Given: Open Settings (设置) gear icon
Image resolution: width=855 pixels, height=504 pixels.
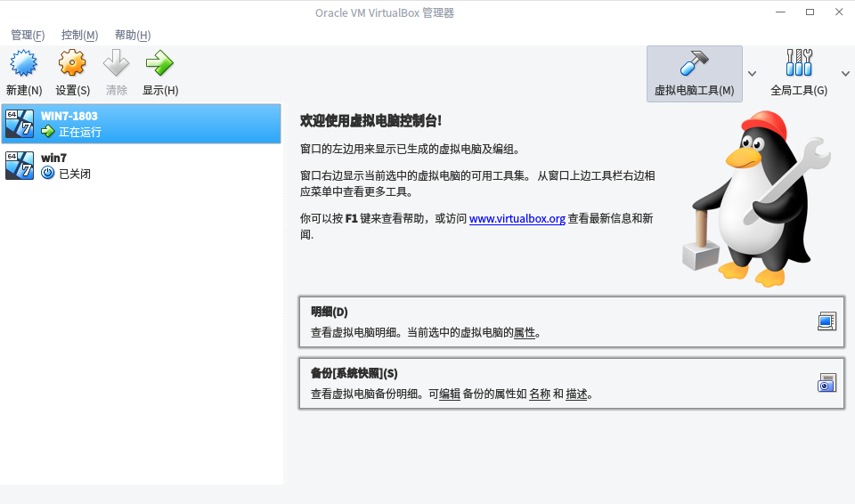Looking at the screenshot, I should pos(72,63).
